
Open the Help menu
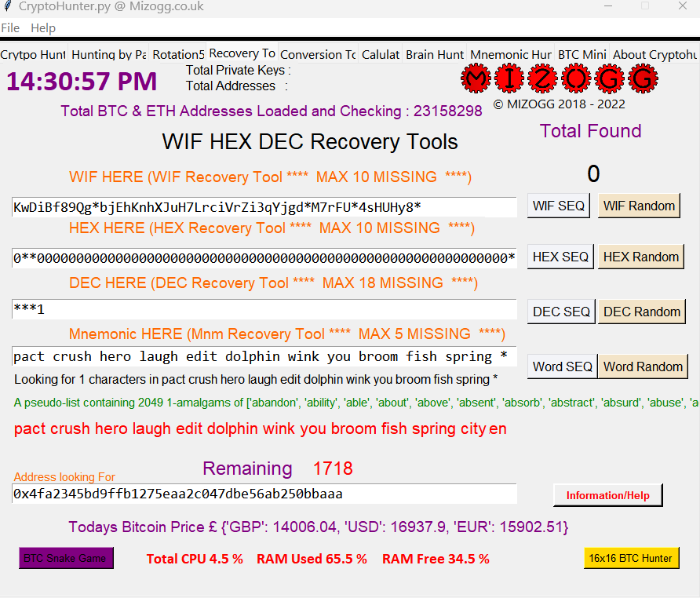coord(43,28)
